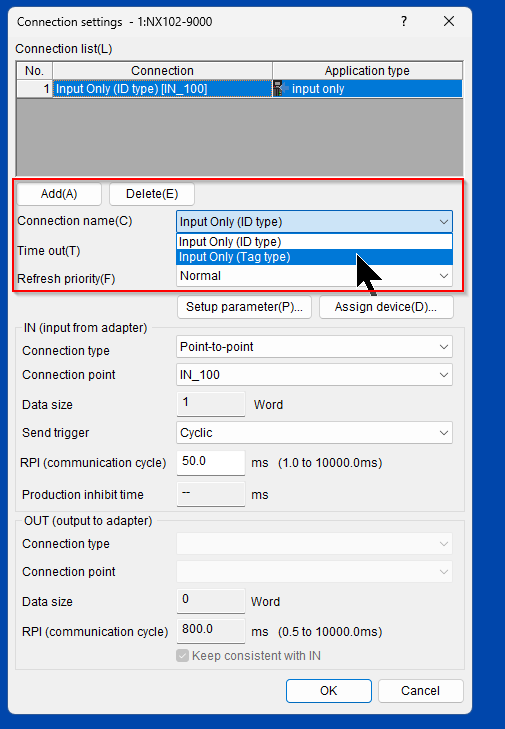Open the Send trigger Cyclic dropdown

(x=314, y=433)
